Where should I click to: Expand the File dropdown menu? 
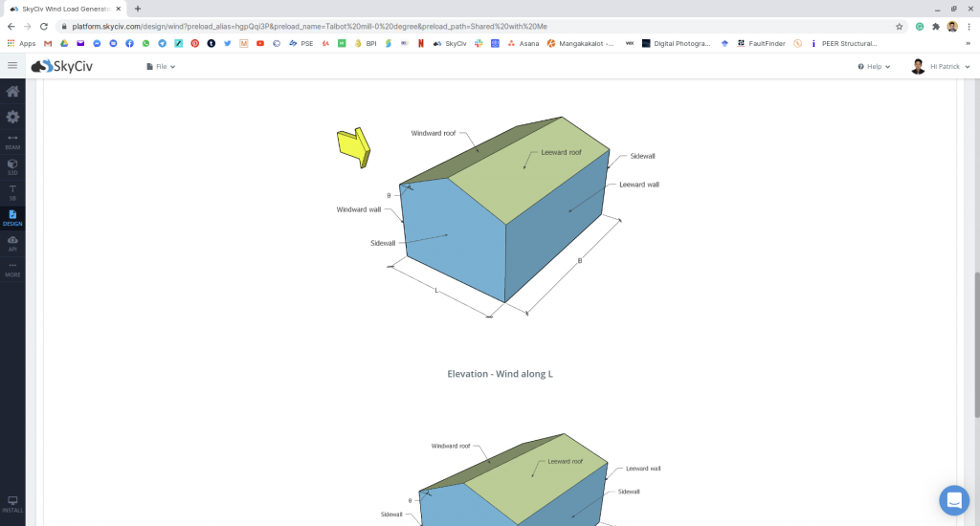click(161, 67)
